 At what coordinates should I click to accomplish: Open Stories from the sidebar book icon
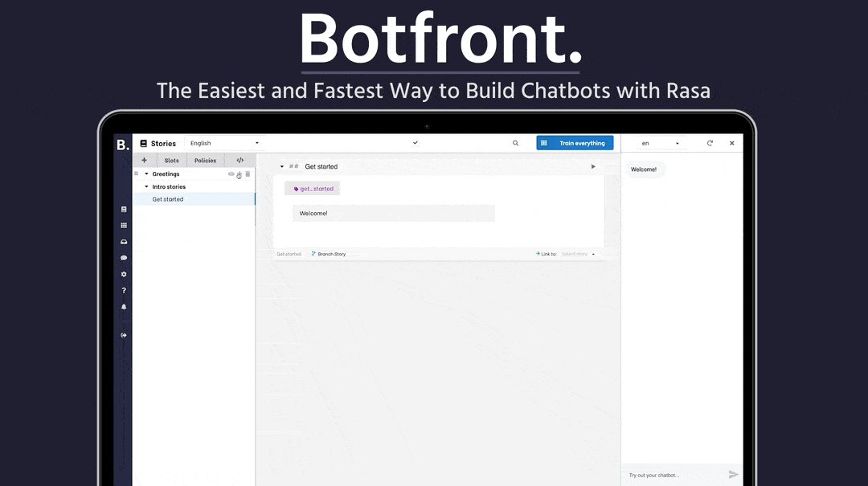(124, 209)
